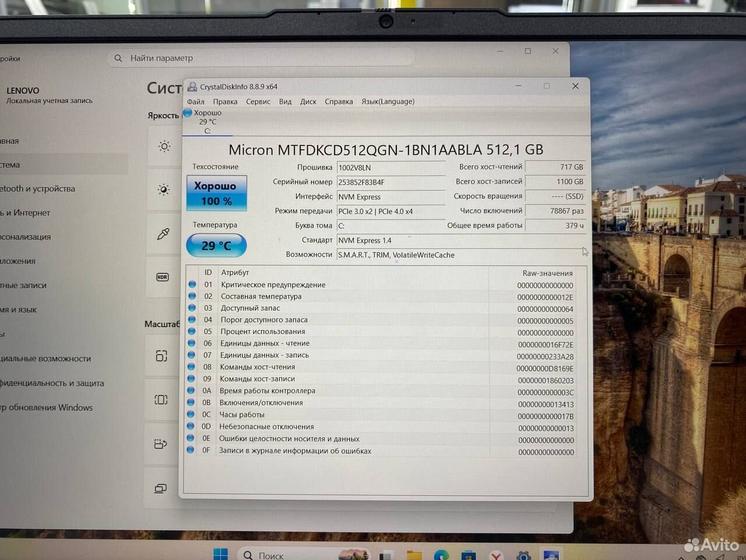Click status icon of Доступный запас row
The image size is (746, 560).
pyautogui.click(x=192, y=308)
